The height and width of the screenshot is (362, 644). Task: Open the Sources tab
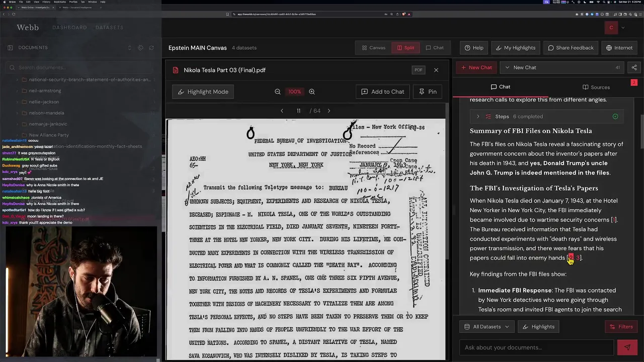tap(596, 87)
